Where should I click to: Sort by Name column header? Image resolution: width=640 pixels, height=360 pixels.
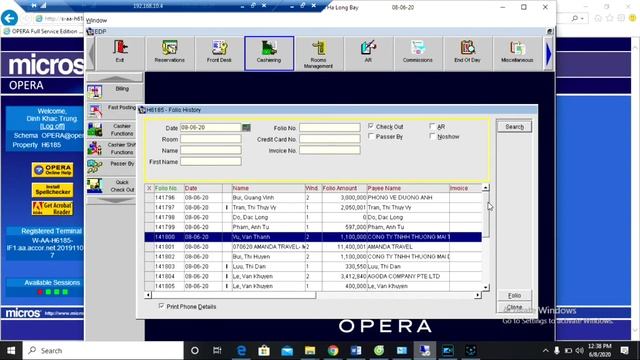[268, 188]
